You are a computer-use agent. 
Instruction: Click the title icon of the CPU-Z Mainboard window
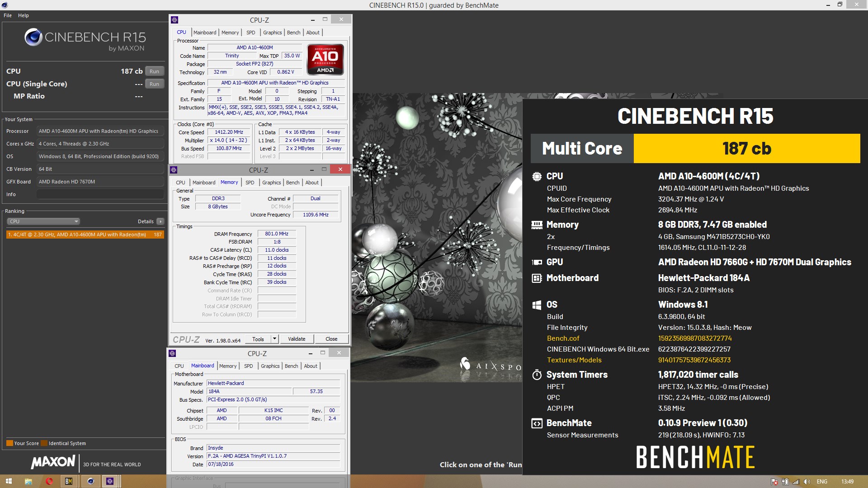click(172, 353)
